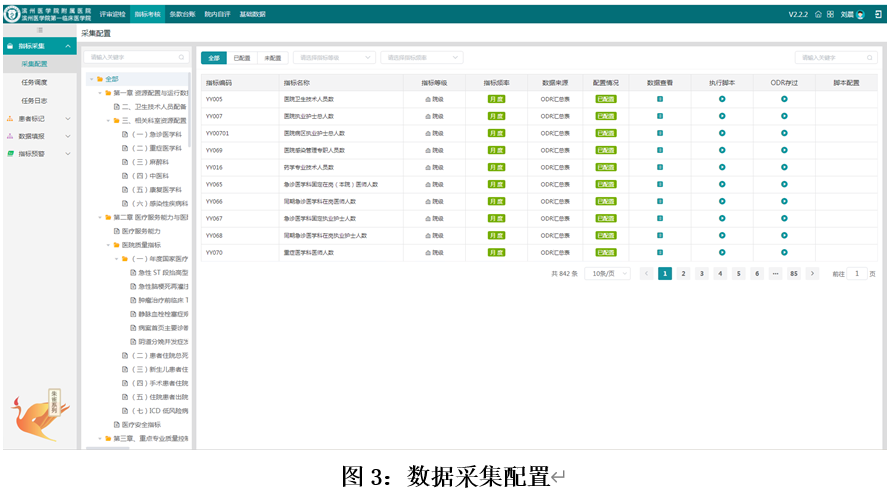Open 数据查看 icon for row YY069

[x=660, y=150]
